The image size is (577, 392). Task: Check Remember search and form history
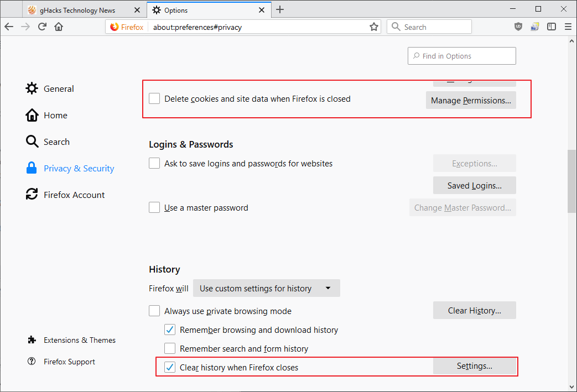(170, 348)
